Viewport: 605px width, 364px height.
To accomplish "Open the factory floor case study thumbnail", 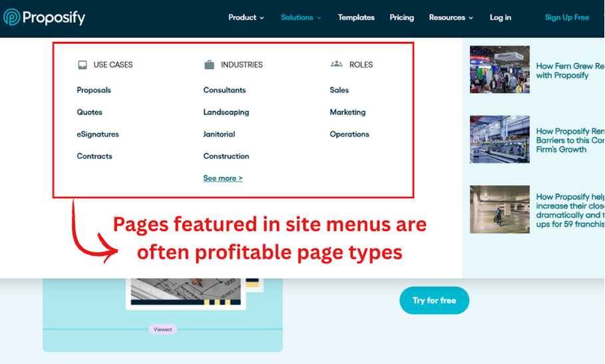I will [x=500, y=139].
